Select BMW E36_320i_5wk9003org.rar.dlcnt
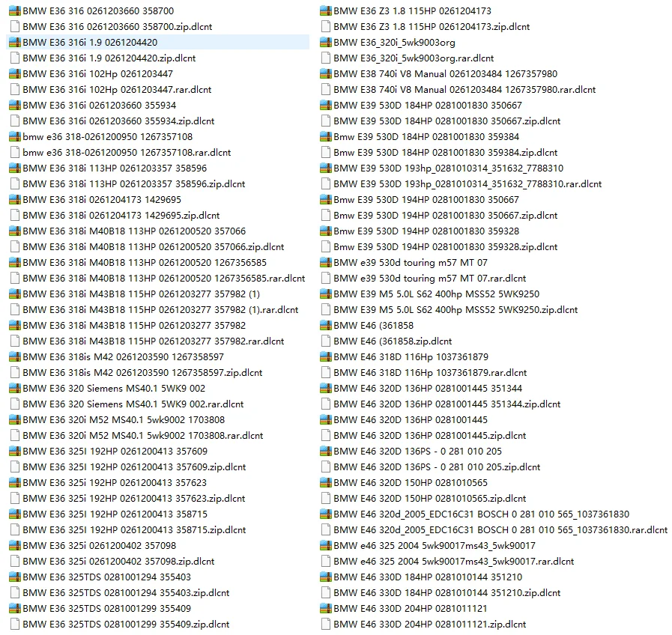 click(x=407, y=58)
